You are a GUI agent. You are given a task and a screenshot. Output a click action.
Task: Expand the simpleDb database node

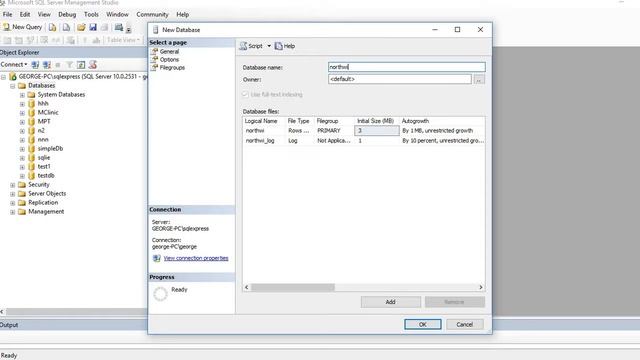point(22,149)
